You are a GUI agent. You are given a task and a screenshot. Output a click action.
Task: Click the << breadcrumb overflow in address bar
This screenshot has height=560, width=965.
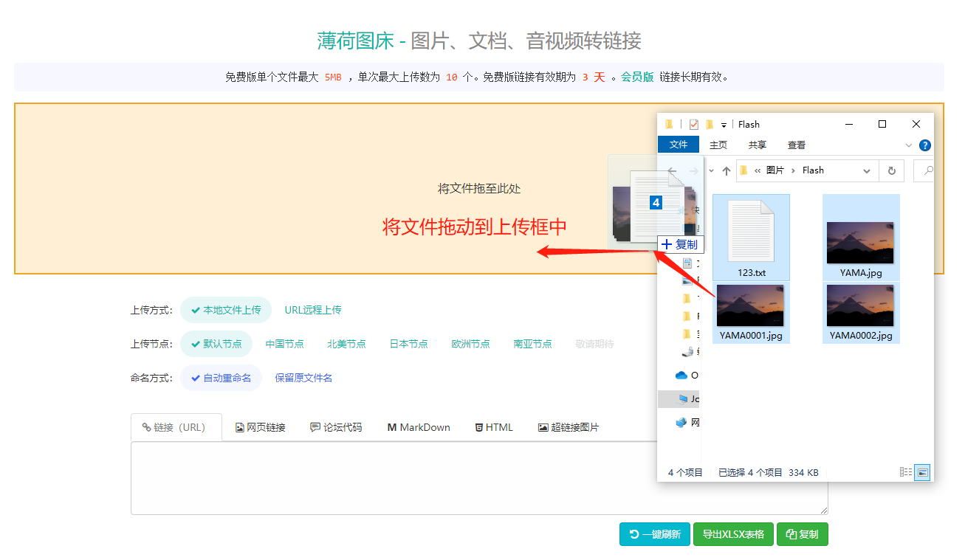point(758,170)
